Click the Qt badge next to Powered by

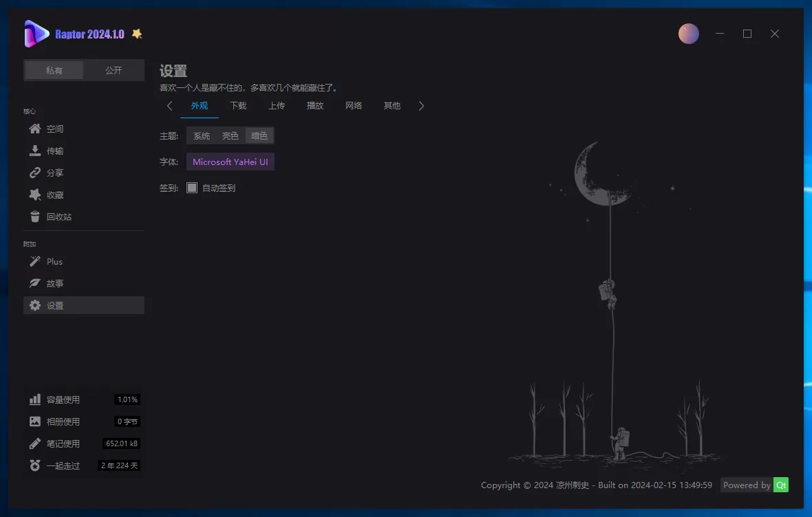[781, 485]
